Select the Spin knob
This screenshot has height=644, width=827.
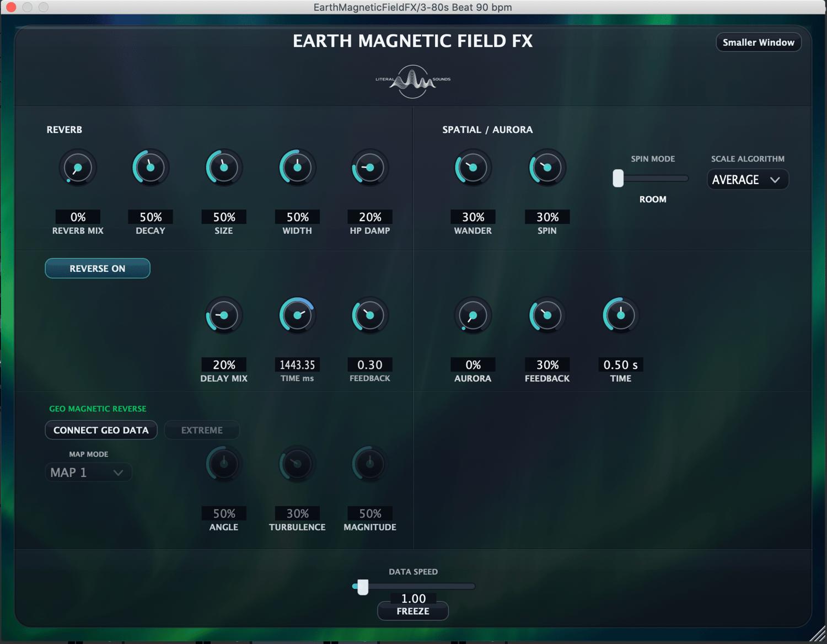point(547,168)
